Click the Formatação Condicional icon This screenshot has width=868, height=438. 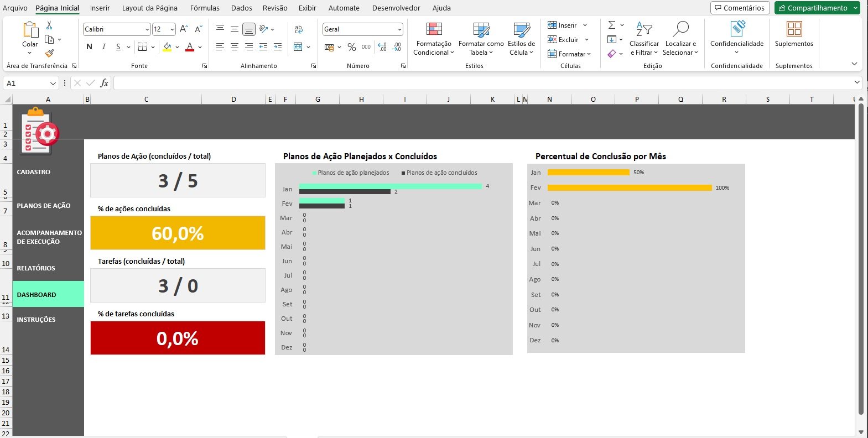click(x=434, y=29)
